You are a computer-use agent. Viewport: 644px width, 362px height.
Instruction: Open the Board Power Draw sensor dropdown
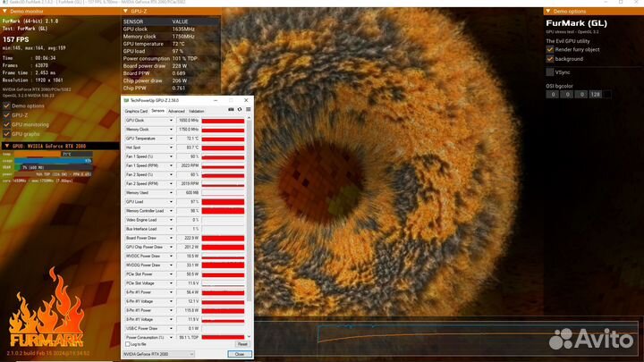click(171, 238)
